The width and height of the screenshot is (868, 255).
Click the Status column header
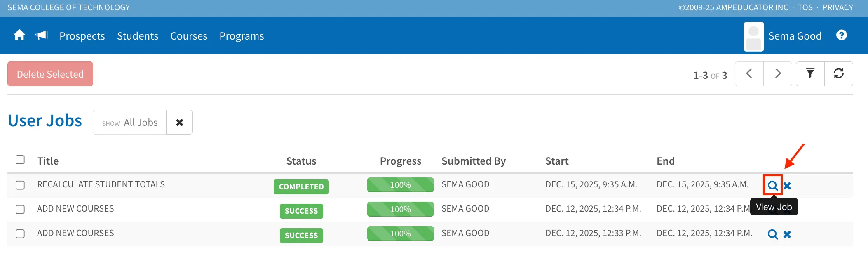(301, 161)
